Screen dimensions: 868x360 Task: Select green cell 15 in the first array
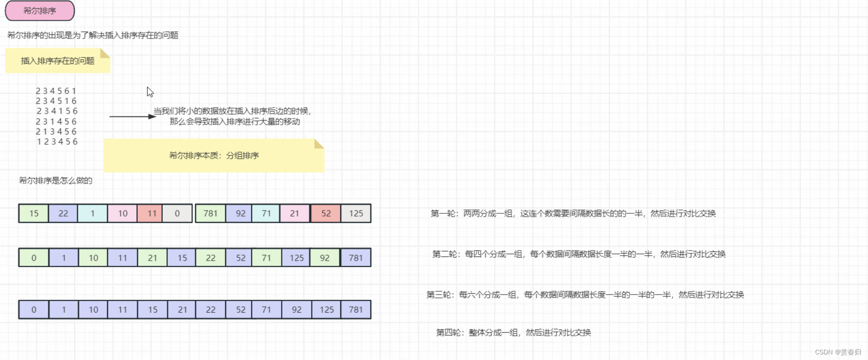coord(34,213)
